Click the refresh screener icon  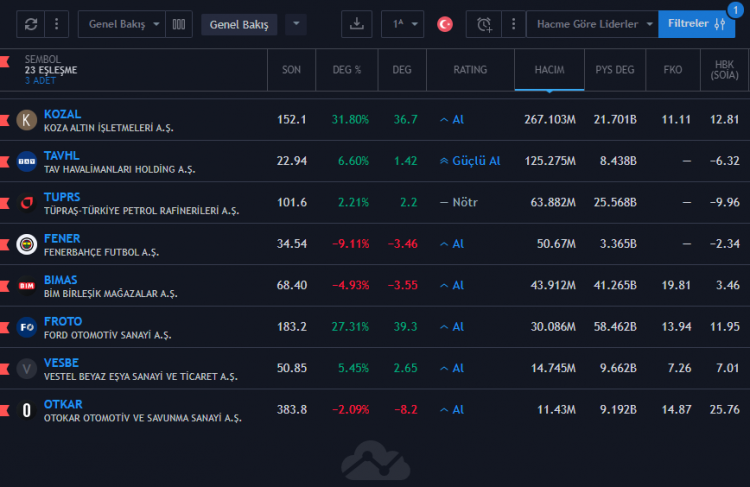tap(31, 24)
